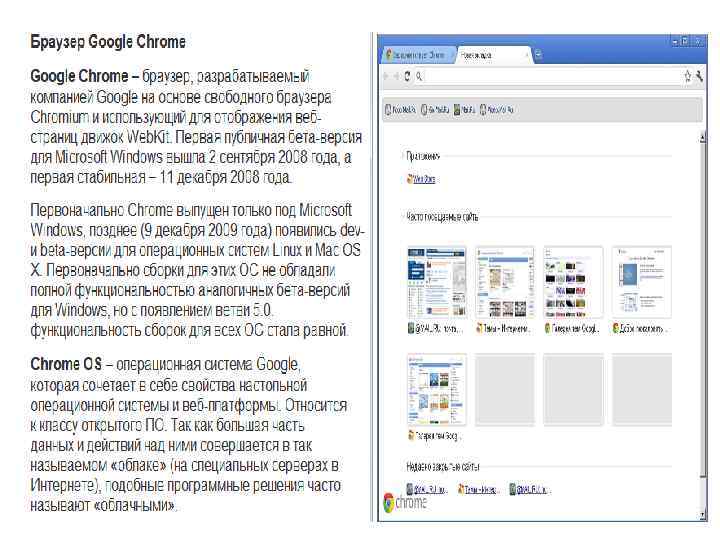This screenshot has width=720, height=540.
Task: Open the @MAIL.RU site thumbnail
Action: (x=437, y=282)
